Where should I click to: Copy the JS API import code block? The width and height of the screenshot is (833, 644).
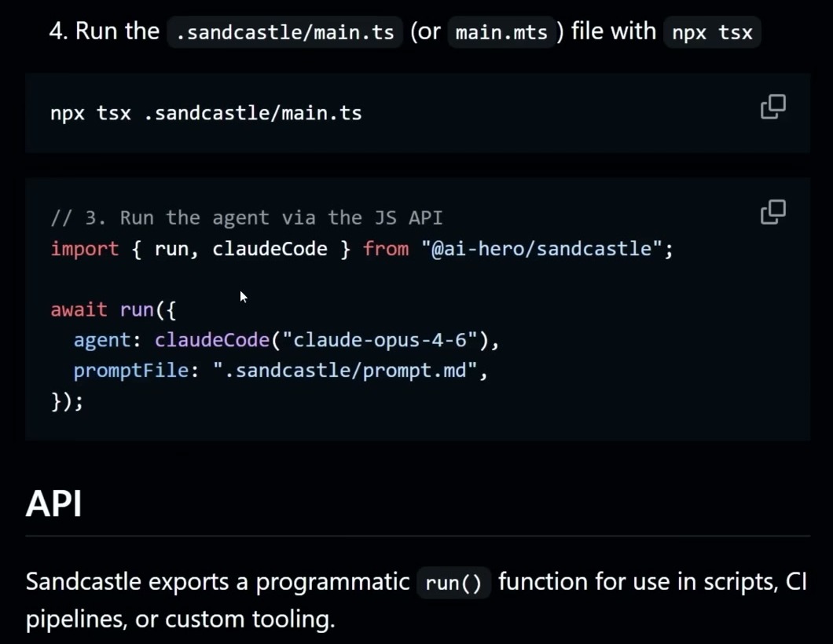click(773, 212)
